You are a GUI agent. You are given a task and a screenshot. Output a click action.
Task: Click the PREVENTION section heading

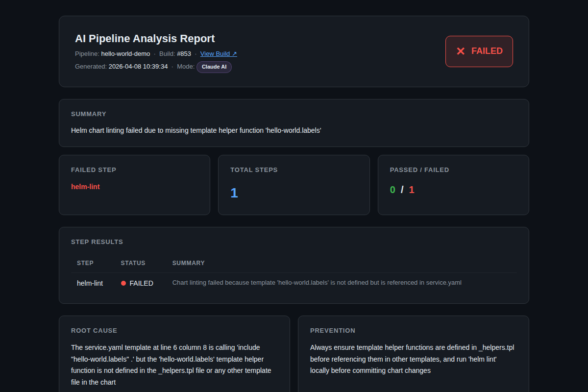[333, 331]
